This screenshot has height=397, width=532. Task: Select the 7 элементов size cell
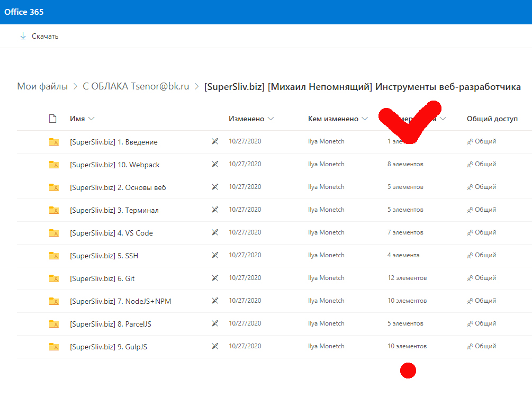[405, 232]
